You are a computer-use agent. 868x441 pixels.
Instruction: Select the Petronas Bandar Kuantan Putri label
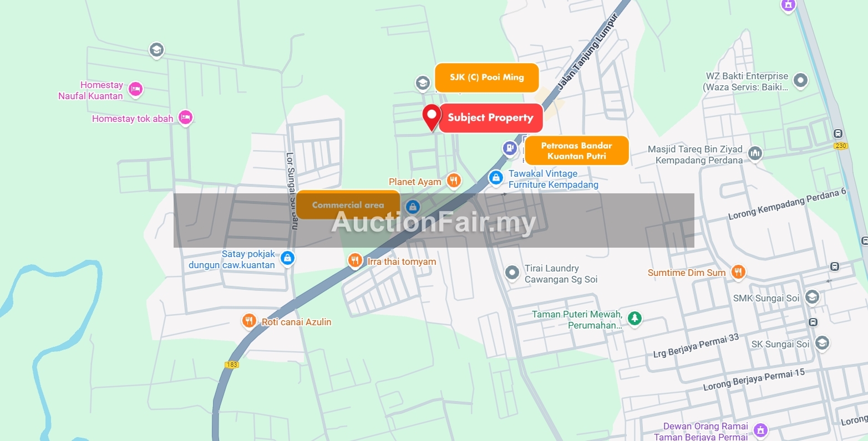(576, 151)
